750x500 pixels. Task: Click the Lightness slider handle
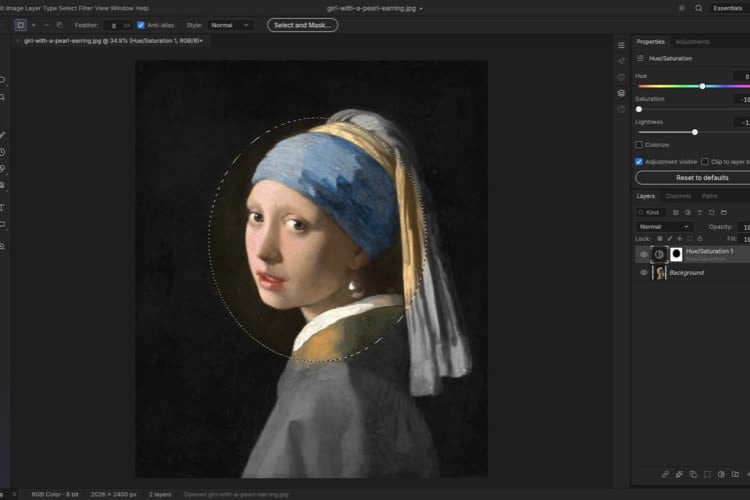click(695, 132)
